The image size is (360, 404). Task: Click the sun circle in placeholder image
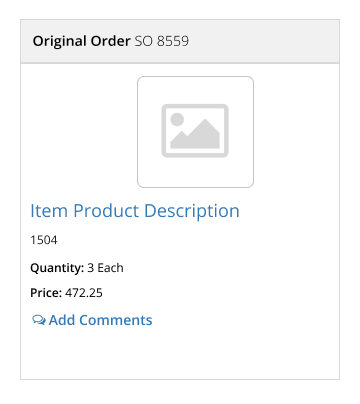177,119
